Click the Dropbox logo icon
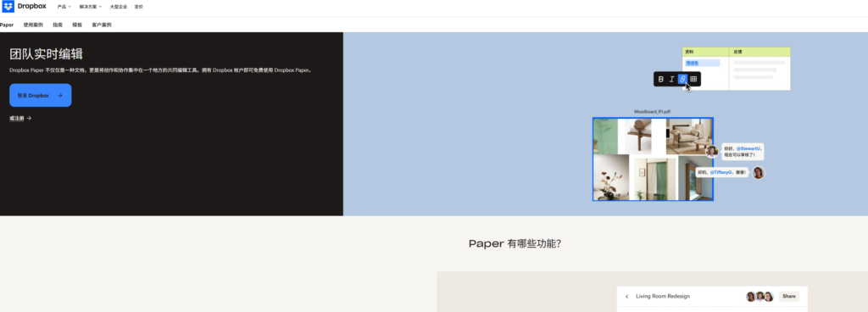Image resolution: width=868 pixels, height=312 pixels. click(x=8, y=7)
